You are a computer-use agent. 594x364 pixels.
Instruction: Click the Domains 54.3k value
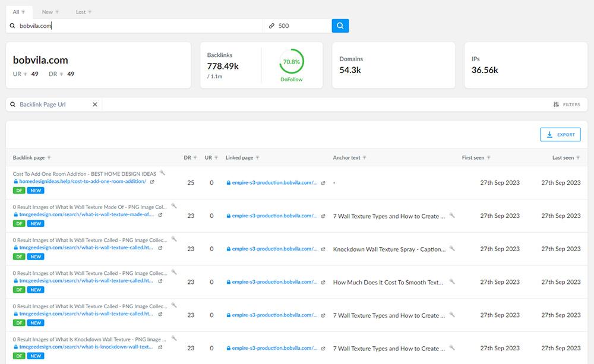coord(350,70)
